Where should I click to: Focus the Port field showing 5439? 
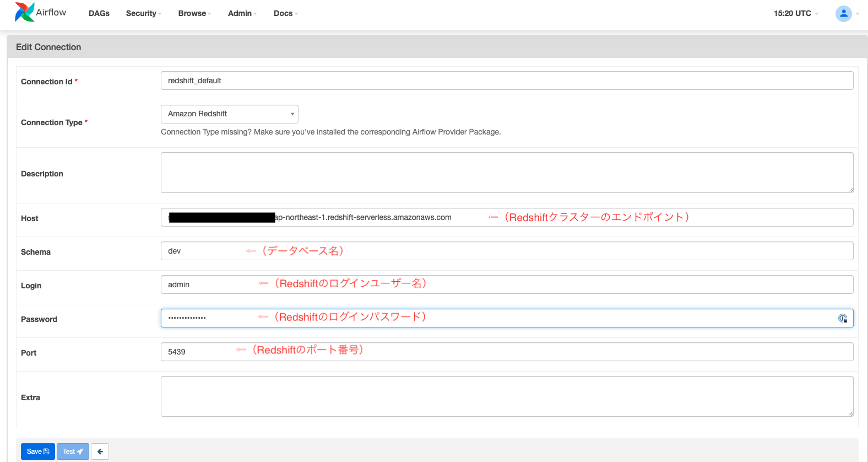point(507,352)
